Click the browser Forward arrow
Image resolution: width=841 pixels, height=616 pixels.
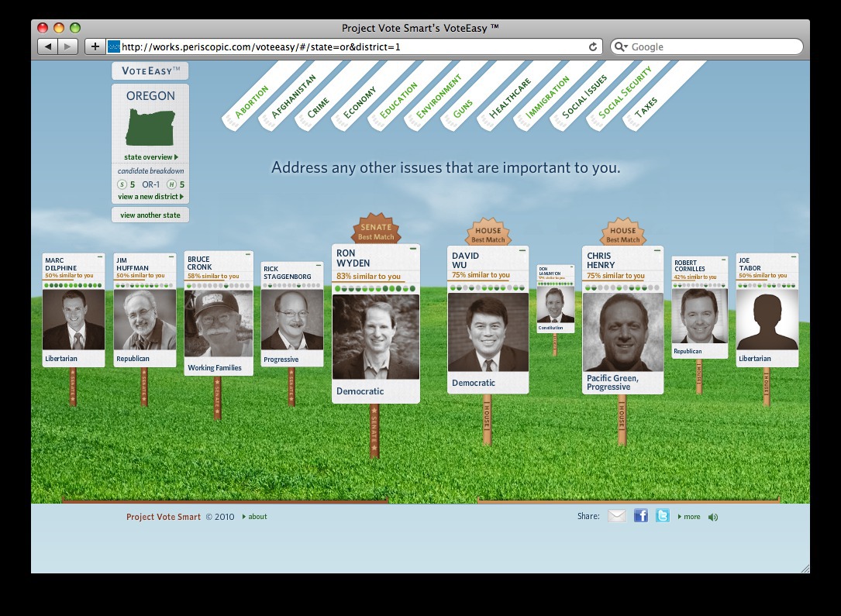tap(67, 46)
